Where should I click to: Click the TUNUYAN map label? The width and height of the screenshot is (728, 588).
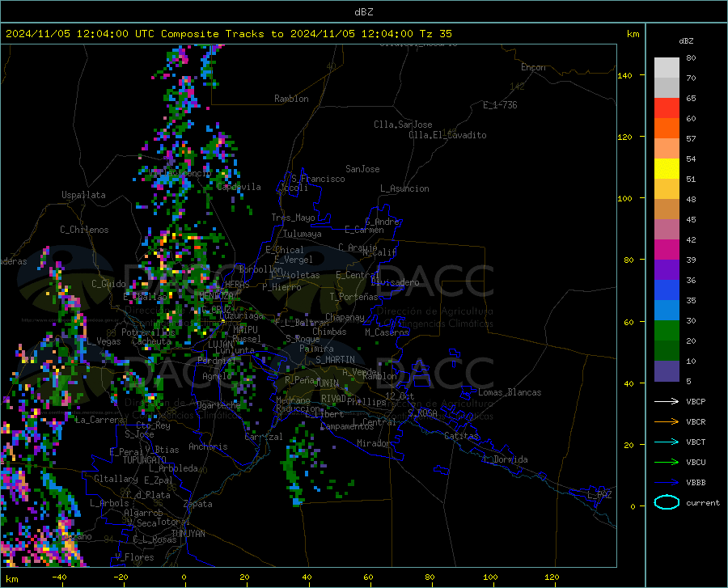click(188, 534)
